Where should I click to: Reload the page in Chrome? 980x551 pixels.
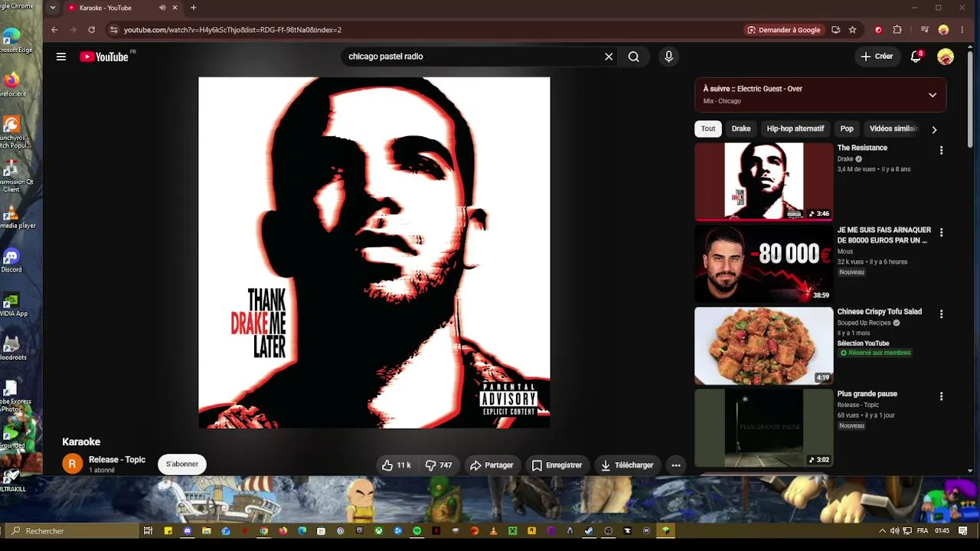click(x=91, y=30)
